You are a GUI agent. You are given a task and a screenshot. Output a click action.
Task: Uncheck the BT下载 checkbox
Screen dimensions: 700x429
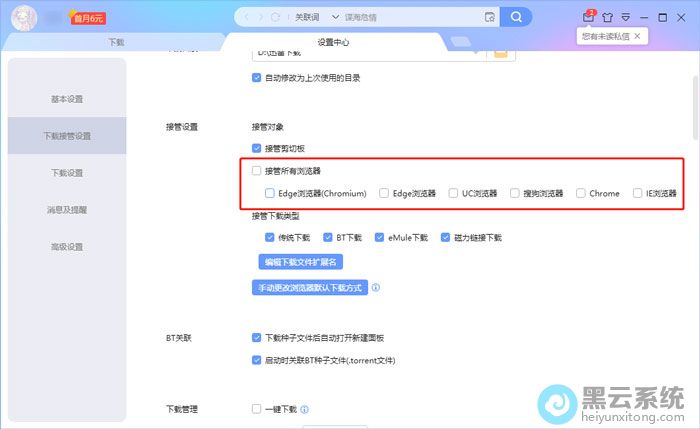click(327, 238)
